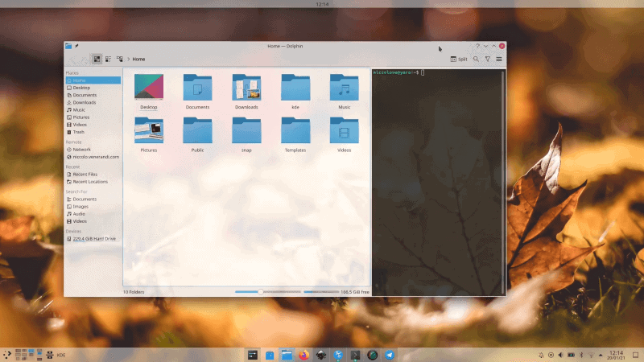Open the hamburger menu in Dolphin

pos(499,59)
